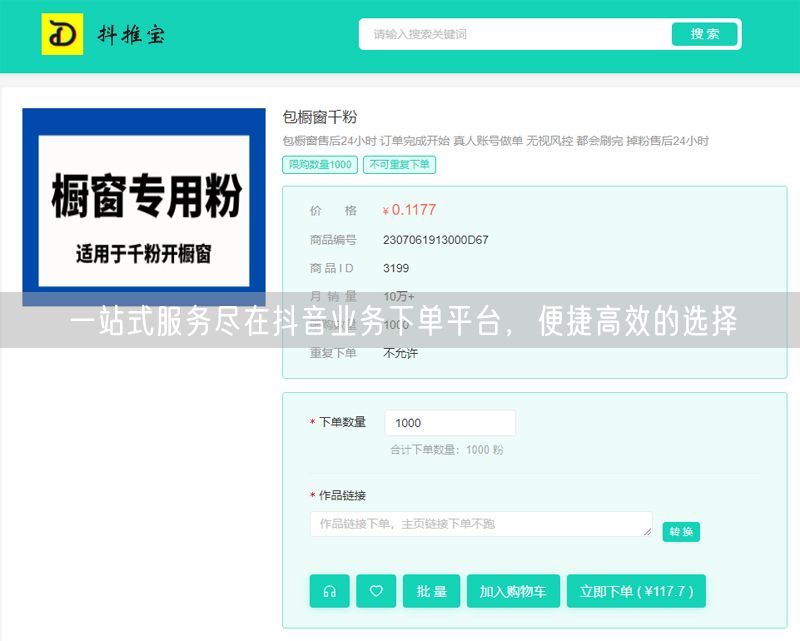This screenshot has width=800, height=641.
Task: Click the yellow 抖推宝 logo icon
Action: pyautogui.click(x=62, y=34)
